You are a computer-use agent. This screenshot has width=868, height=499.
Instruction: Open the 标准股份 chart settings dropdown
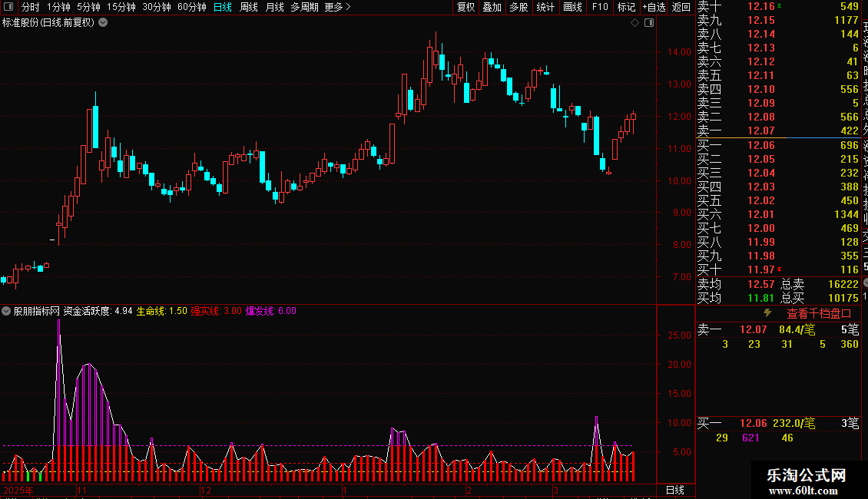pyautogui.click(x=103, y=23)
